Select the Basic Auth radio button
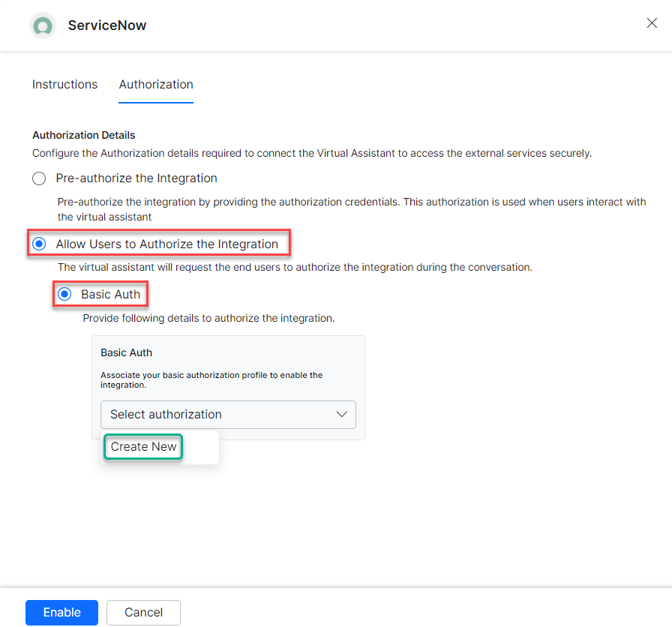Viewport: 672px width, 627px height. (x=64, y=295)
